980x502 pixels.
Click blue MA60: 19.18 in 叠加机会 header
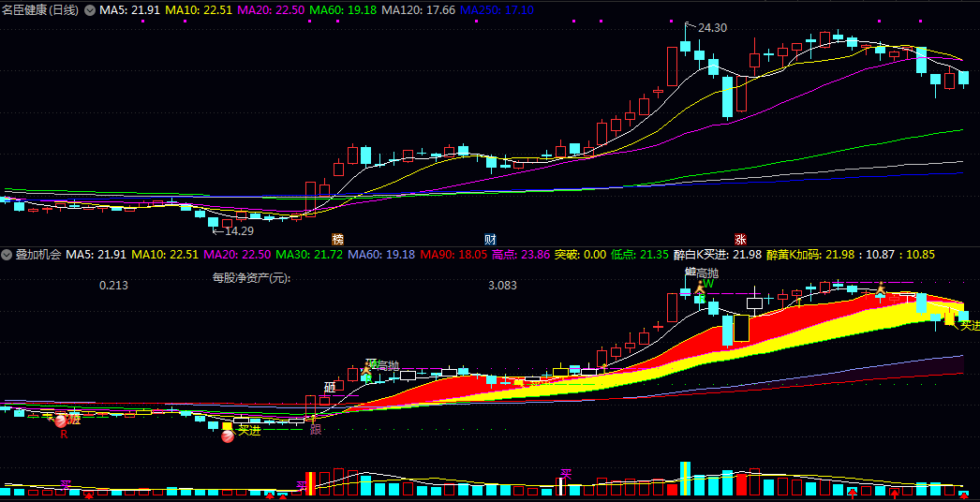tap(381, 255)
